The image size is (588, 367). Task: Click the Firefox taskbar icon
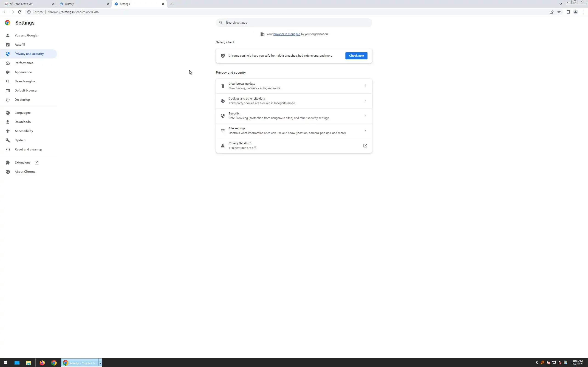[42, 363]
